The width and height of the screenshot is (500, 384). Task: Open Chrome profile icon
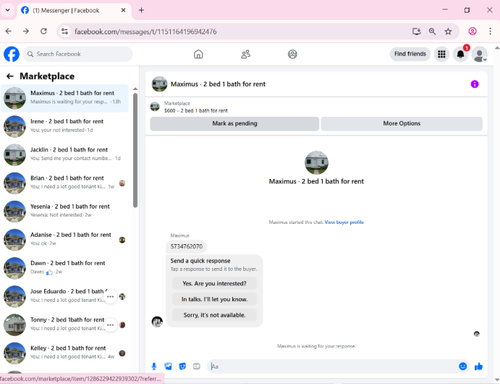coord(472,31)
